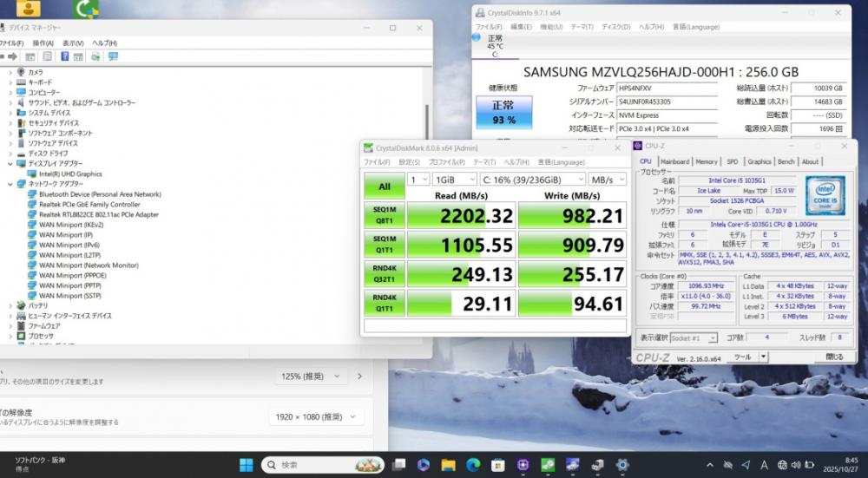Switch to Mainboard tab in CPU-Z
The height and width of the screenshot is (478, 868).
click(674, 161)
